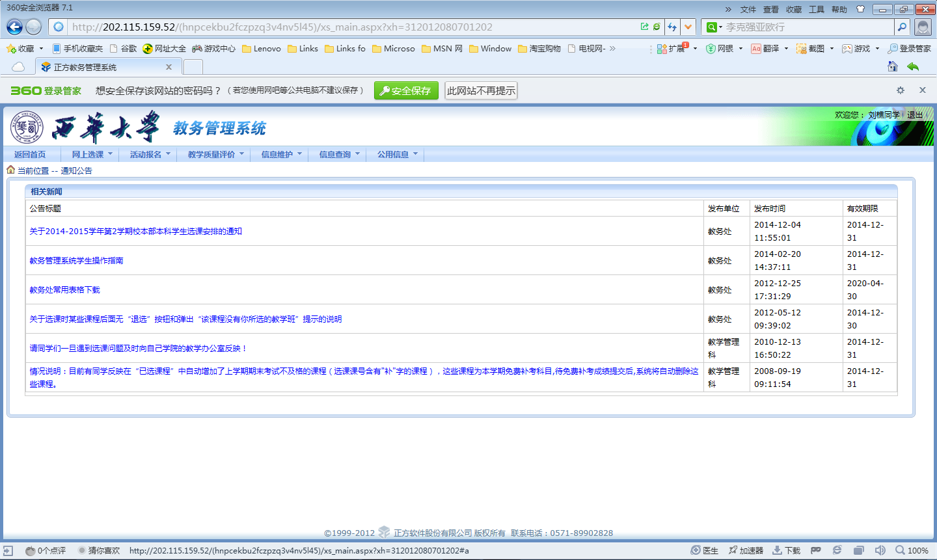Viewport: 937px width, 560px height.
Task: Open the 工具 menu in title bar
Action: (817, 9)
